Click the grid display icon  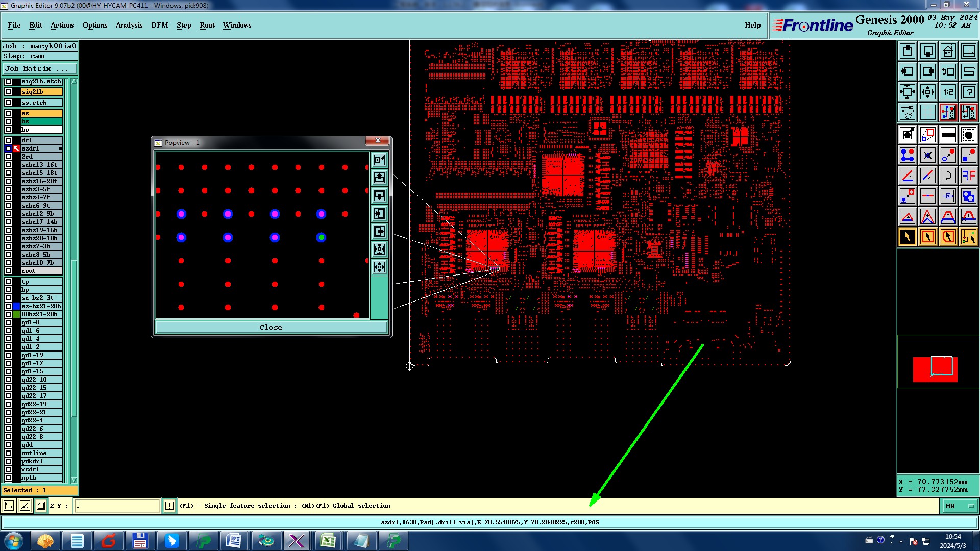pyautogui.click(x=927, y=112)
